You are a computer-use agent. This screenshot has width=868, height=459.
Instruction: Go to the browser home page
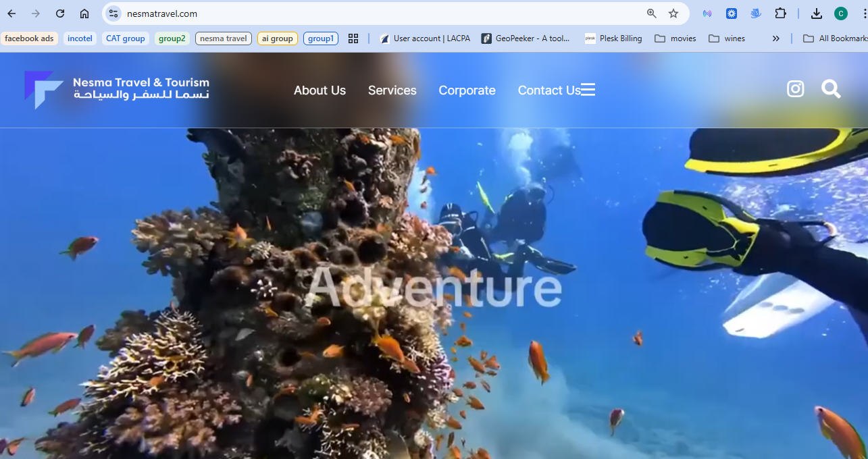click(x=84, y=13)
